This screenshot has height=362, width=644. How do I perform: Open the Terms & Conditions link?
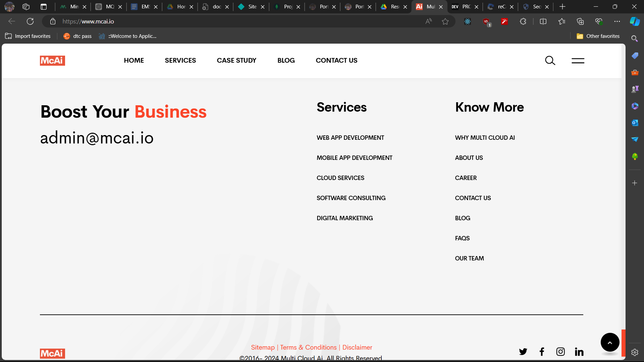(x=308, y=348)
